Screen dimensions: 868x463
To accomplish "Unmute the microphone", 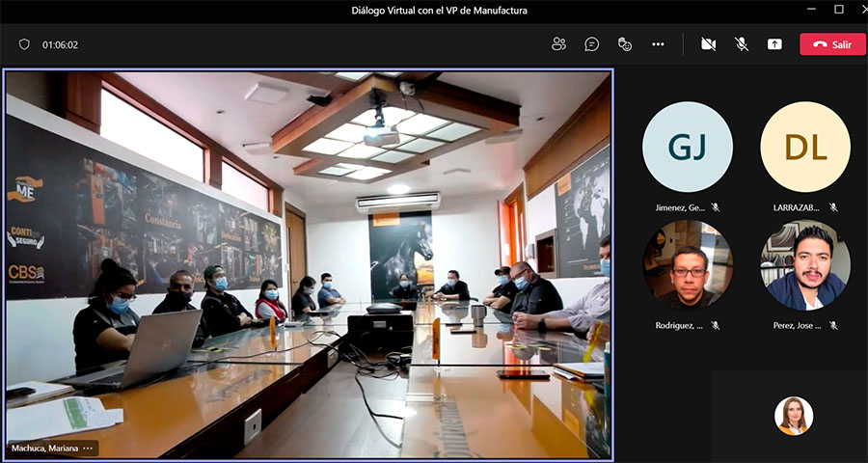I will pyautogui.click(x=742, y=44).
